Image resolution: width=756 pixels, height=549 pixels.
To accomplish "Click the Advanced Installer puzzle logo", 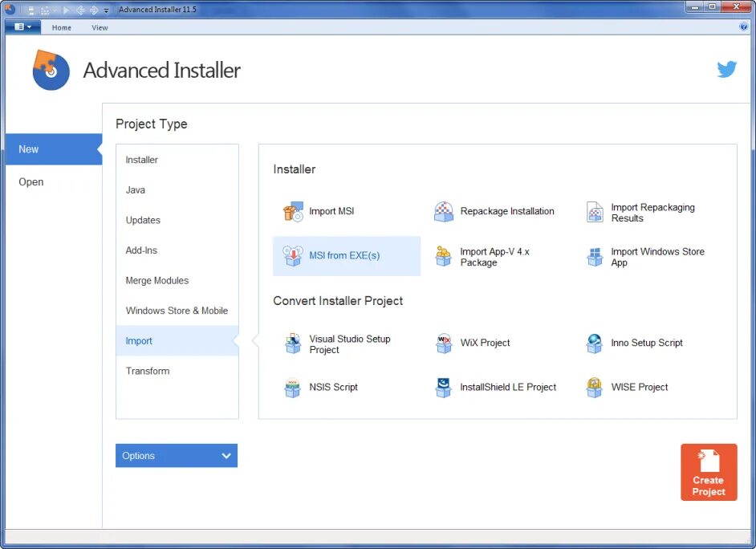I will pyautogui.click(x=51, y=70).
